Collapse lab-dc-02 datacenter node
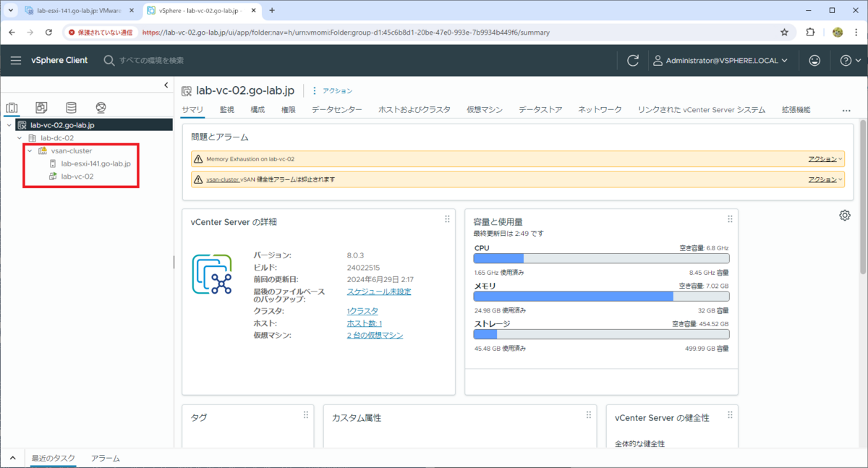The image size is (868, 468). (20, 137)
